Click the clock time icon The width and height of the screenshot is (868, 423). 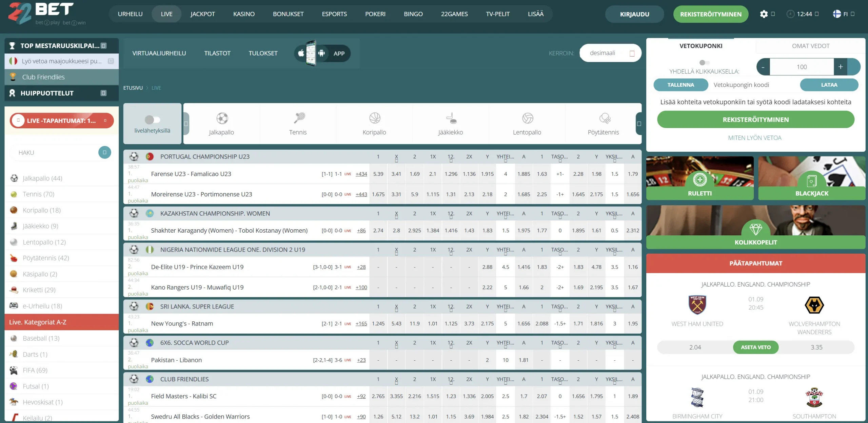click(x=790, y=14)
